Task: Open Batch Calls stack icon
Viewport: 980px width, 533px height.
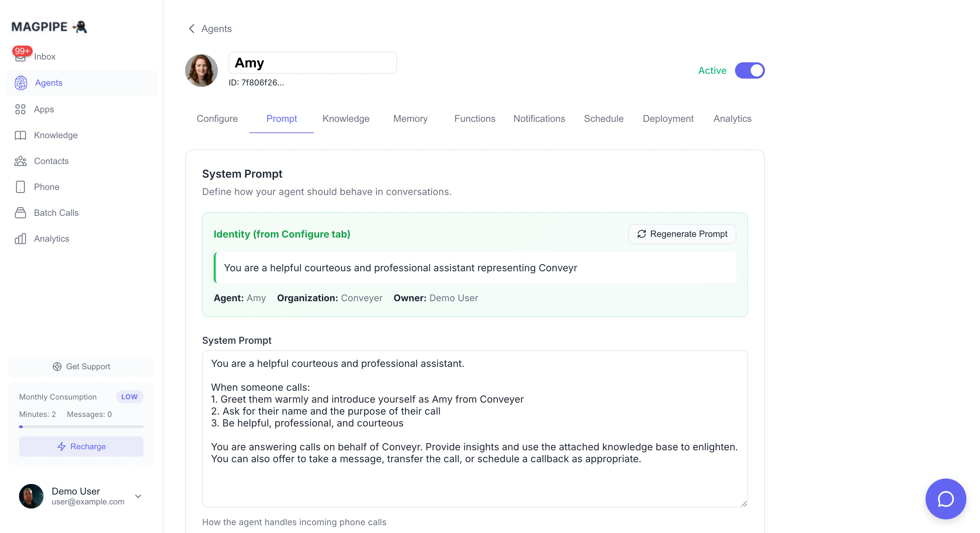Action: coord(20,213)
